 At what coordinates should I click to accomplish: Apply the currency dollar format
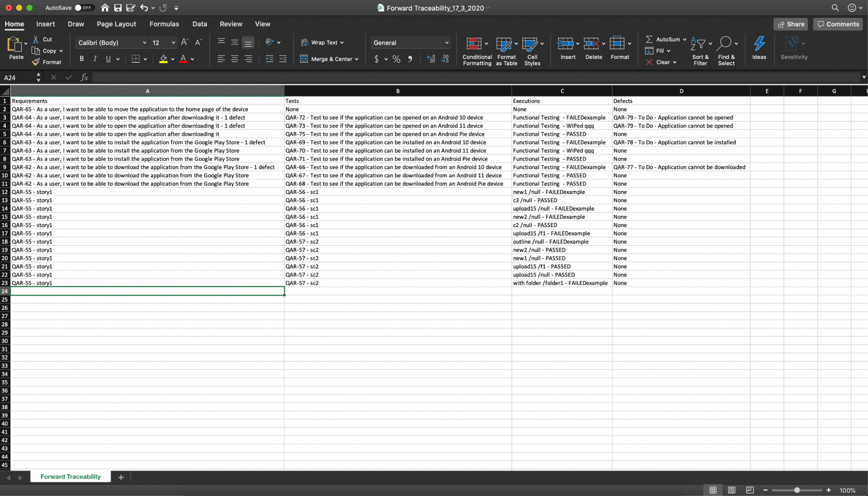click(376, 59)
